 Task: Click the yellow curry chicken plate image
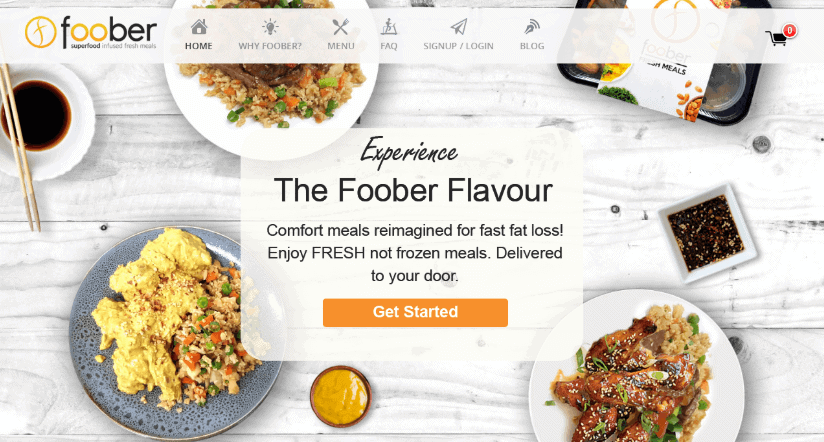(176, 332)
